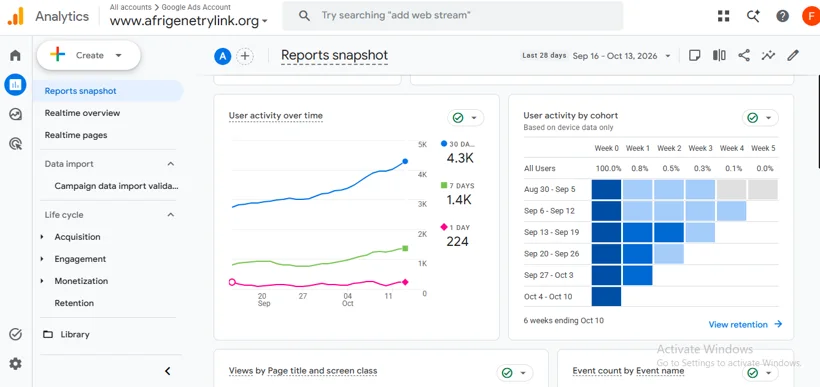Toggle the 1 DAY legend series
Image resolution: width=820 pixels, height=387 pixels.
(455, 227)
